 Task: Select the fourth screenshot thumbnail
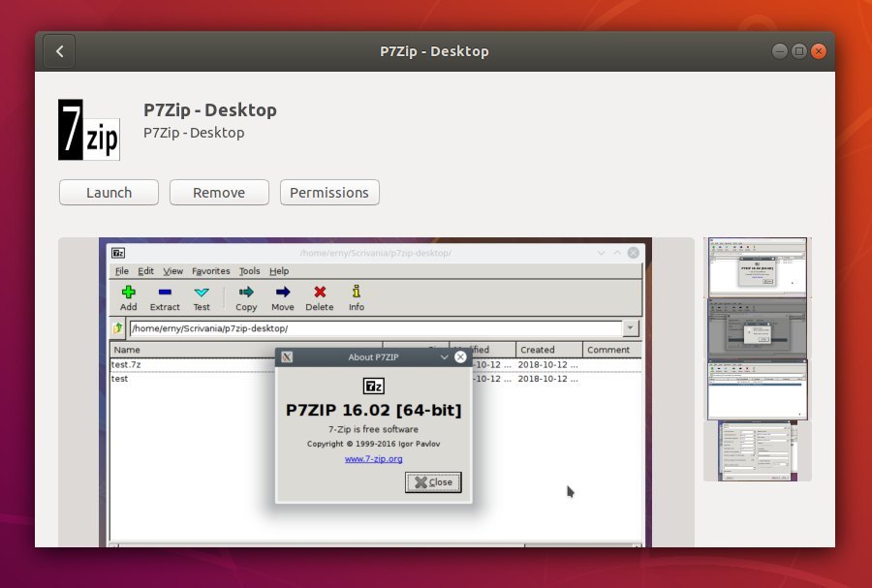(757, 450)
